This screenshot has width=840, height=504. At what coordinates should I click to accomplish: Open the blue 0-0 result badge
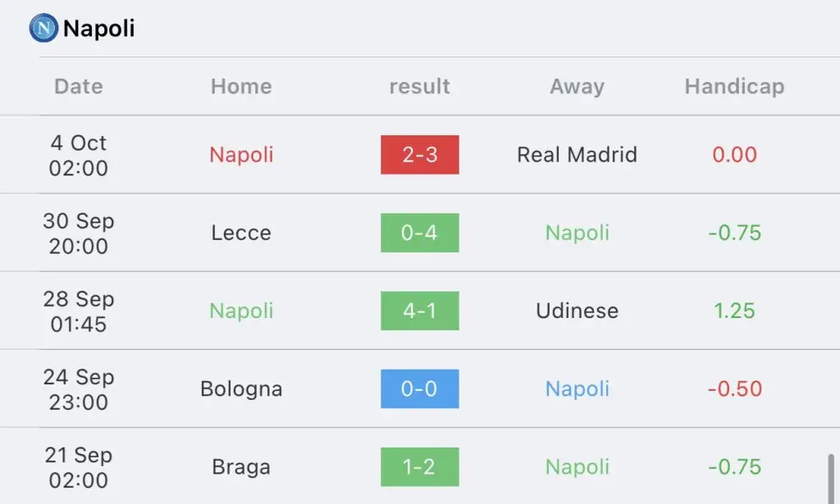tap(420, 389)
